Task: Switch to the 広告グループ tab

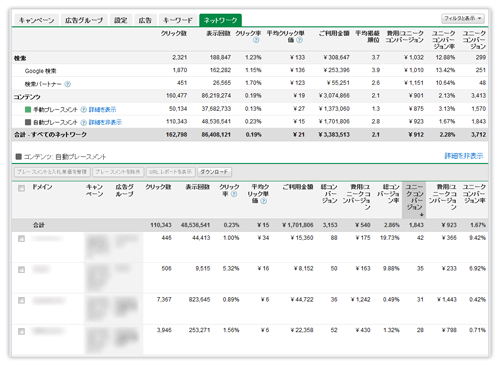Action: click(84, 20)
